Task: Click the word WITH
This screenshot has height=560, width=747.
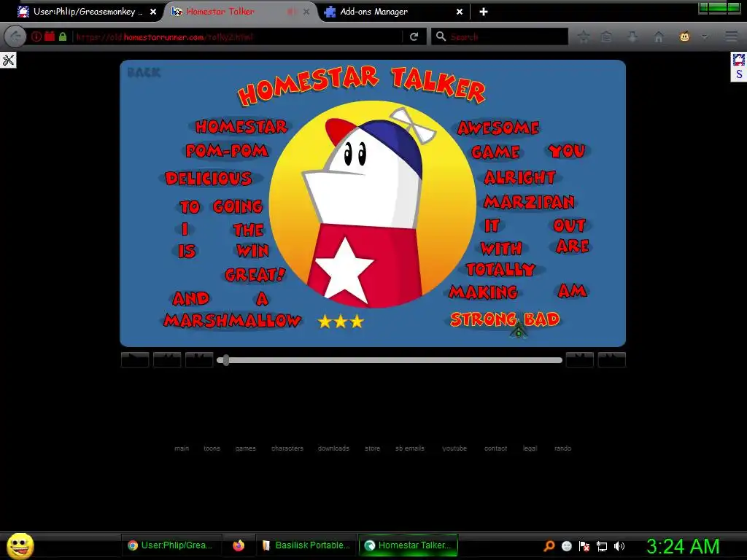Action: (x=502, y=248)
